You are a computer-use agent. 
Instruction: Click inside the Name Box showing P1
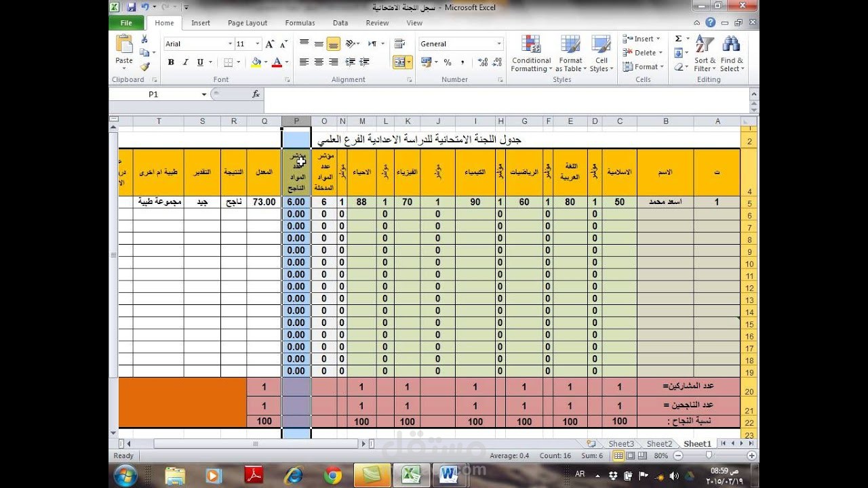(153, 94)
